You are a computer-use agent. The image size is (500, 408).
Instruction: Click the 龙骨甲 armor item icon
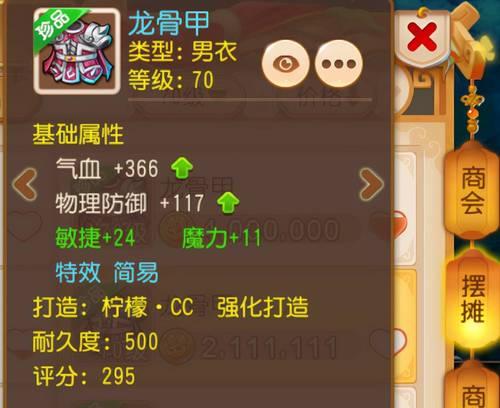coord(77,51)
